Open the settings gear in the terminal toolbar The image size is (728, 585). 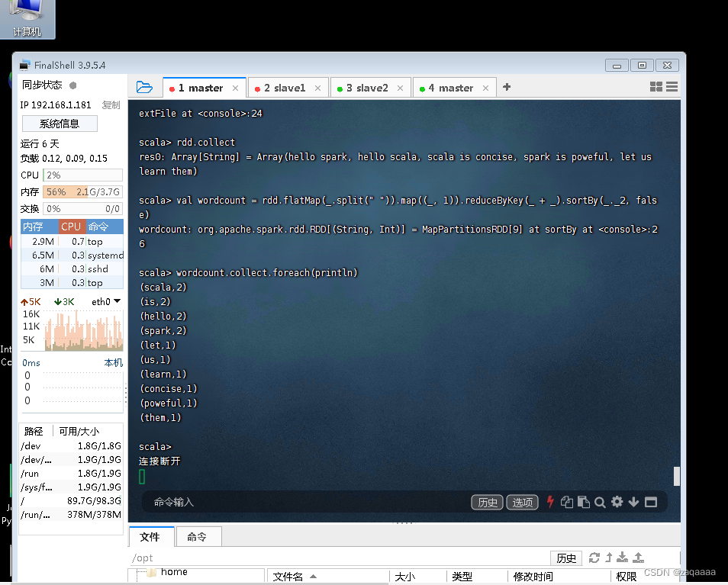coord(617,502)
